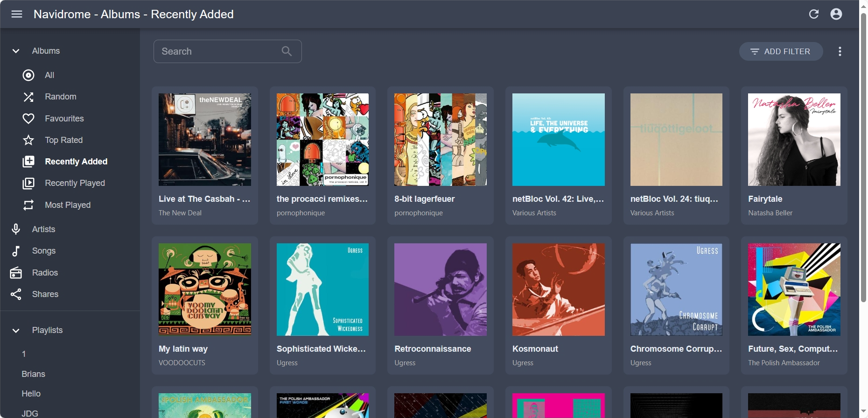Viewport: 868px width, 418px height.
Task: Click artist name The New Deal
Action: [180, 213]
